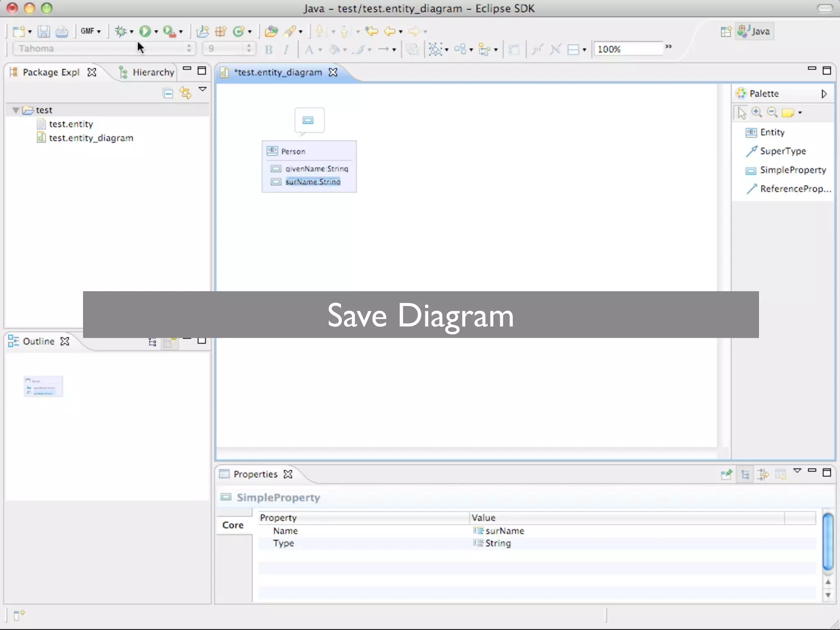Choose the Zoom Out palette tool
The width and height of the screenshot is (840, 630).
tap(772, 112)
